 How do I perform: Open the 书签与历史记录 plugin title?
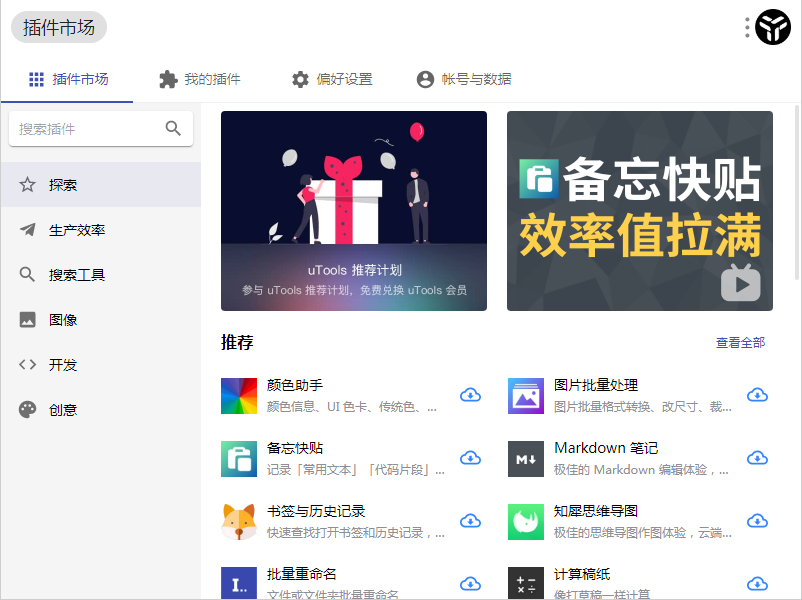point(316,511)
